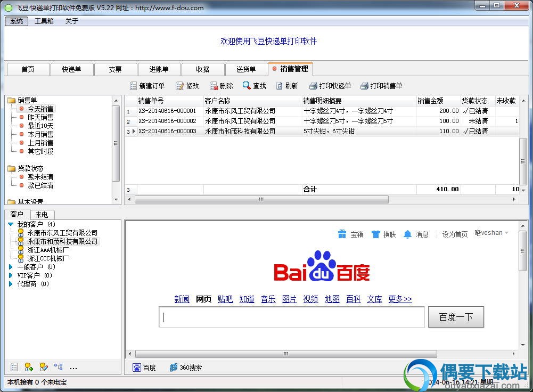Image resolution: width=533 pixels, height=392 pixels.
Task: Open the 进账单 tab
Action: pos(159,69)
